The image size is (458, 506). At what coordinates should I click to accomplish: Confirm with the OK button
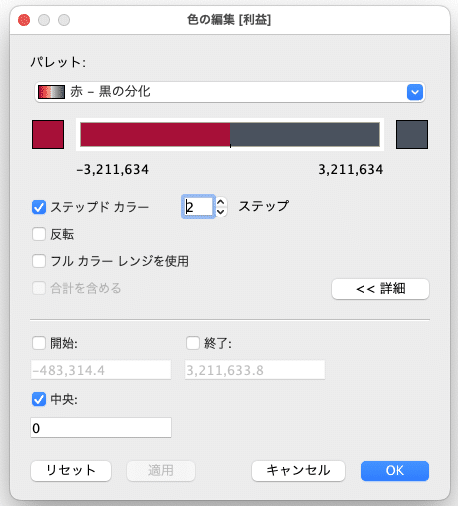click(395, 471)
